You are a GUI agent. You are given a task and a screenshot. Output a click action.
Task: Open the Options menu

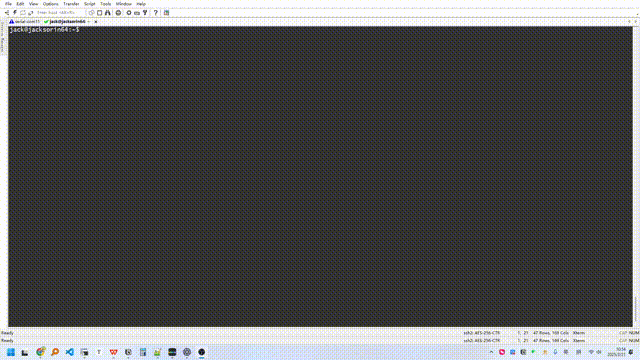[51, 4]
